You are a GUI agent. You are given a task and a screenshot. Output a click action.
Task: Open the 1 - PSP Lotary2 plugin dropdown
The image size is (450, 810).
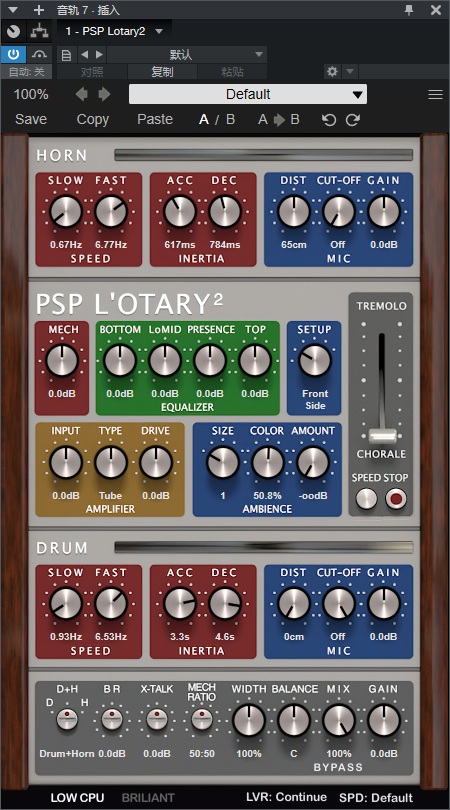point(114,32)
